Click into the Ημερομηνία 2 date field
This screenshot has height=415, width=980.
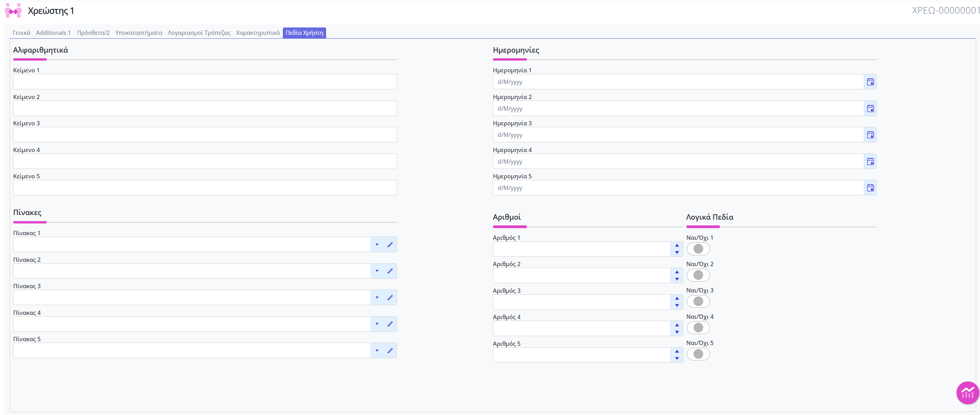point(678,108)
